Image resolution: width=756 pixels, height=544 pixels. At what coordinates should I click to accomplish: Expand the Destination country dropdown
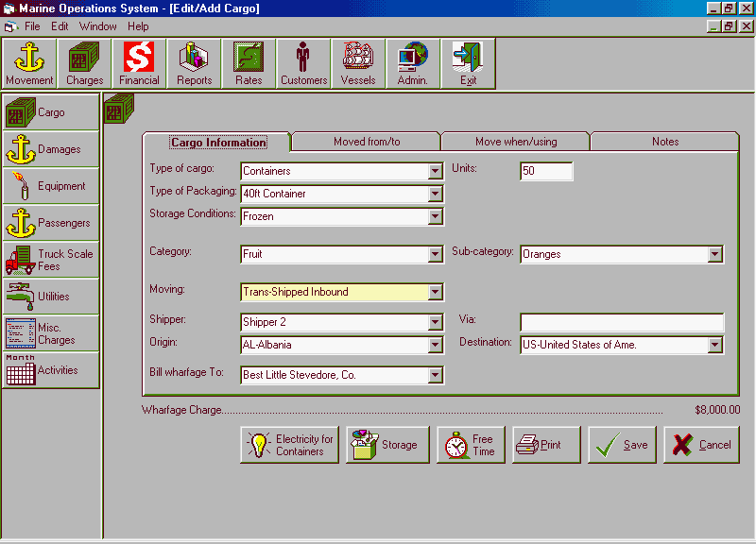tap(715, 346)
